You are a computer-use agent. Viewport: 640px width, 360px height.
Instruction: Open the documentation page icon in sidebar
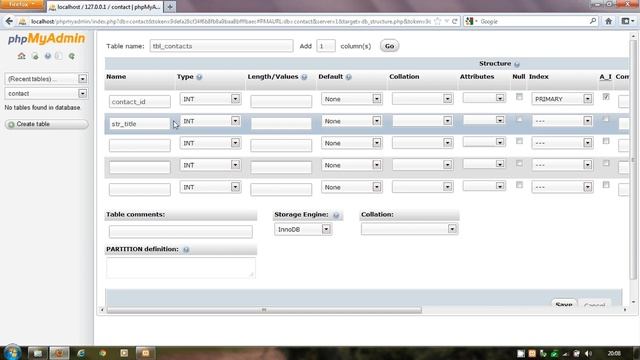point(59,56)
